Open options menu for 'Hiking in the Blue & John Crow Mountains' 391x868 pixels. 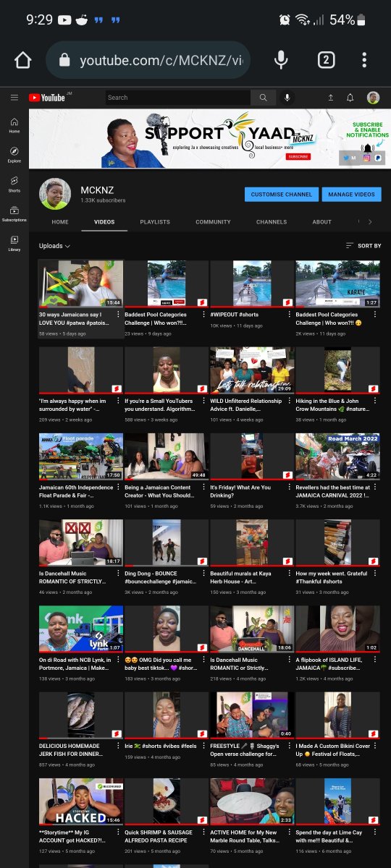375,401
